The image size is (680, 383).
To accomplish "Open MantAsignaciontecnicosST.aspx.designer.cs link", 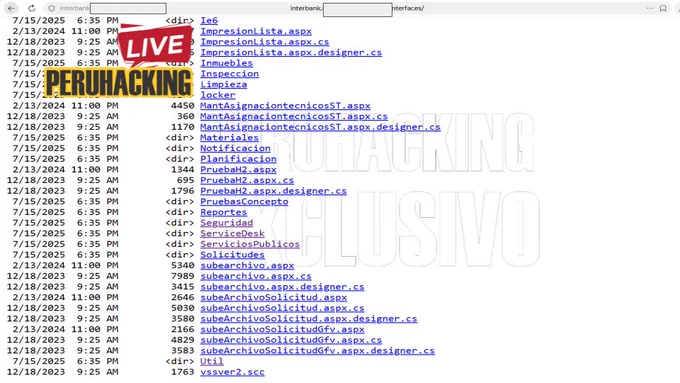I will click(320, 127).
